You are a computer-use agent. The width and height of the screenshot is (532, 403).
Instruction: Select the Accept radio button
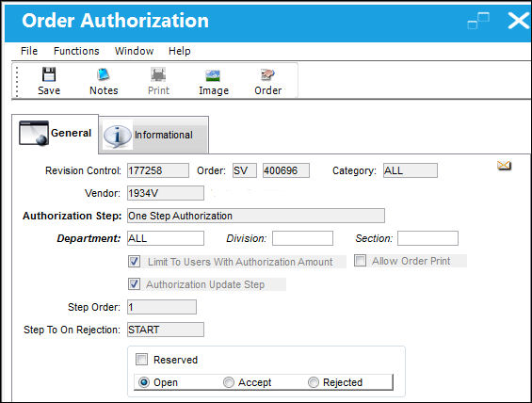(229, 382)
